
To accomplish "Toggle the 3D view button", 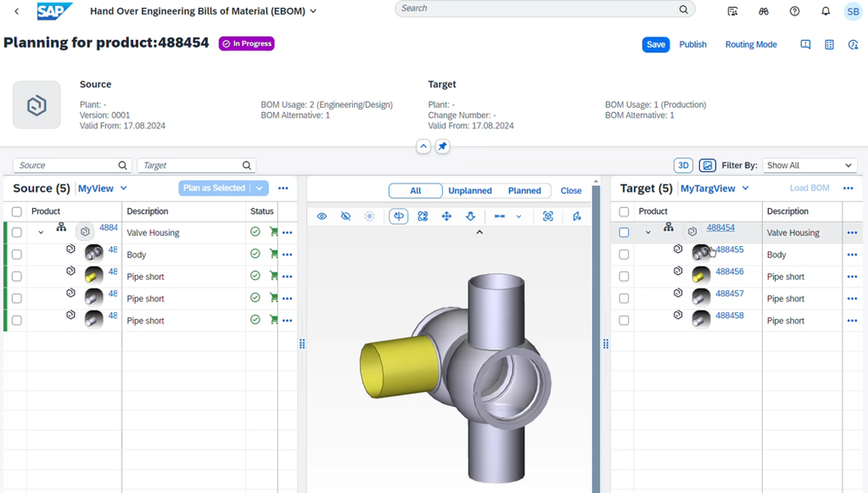I will tap(683, 165).
